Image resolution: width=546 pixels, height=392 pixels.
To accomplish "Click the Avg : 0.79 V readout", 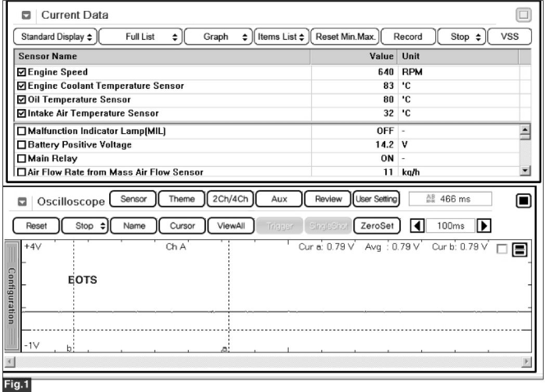I will [392, 247].
